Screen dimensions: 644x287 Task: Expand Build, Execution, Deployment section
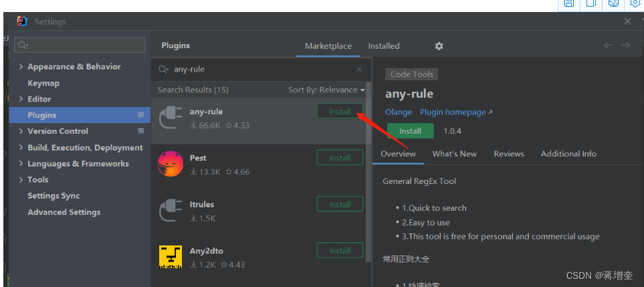point(21,147)
